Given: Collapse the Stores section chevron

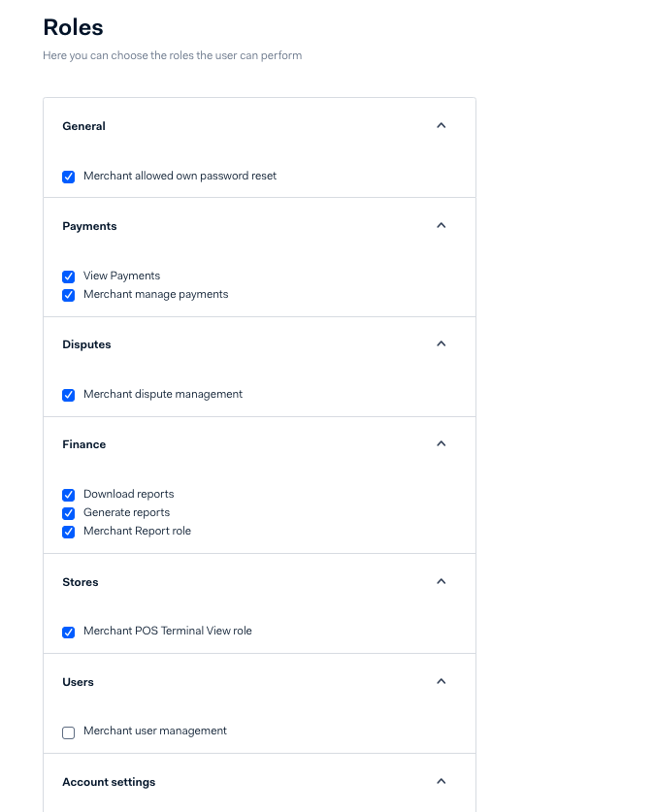Looking at the screenshot, I should click(x=441, y=582).
